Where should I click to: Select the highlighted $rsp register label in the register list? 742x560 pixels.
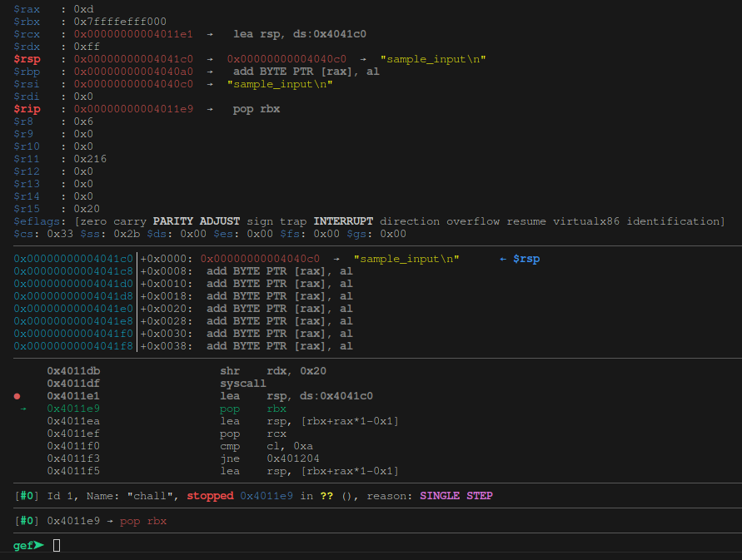coord(27,59)
